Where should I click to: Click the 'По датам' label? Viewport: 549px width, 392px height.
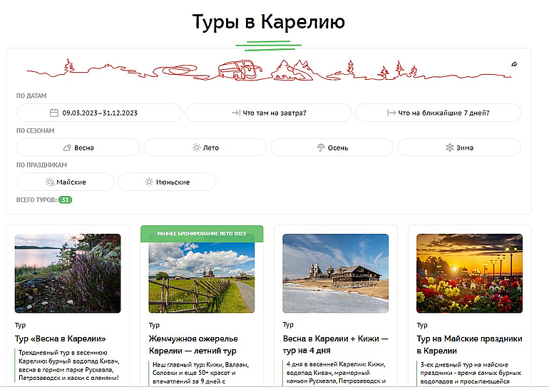click(x=31, y=96)
